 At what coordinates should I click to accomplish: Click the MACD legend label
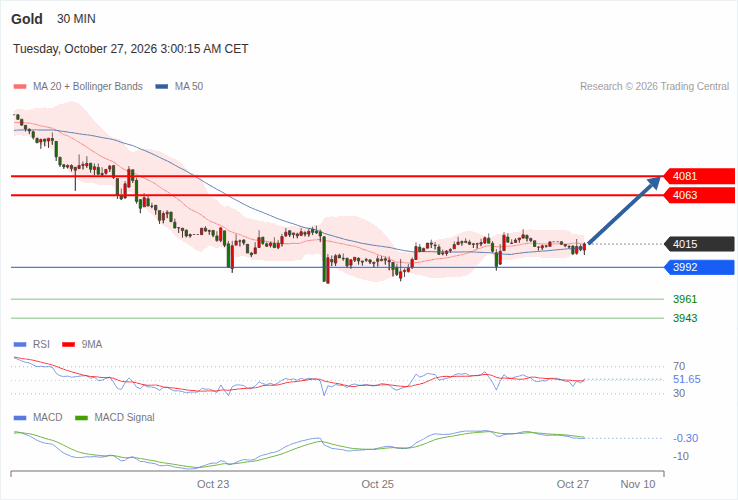pos(48,418)
